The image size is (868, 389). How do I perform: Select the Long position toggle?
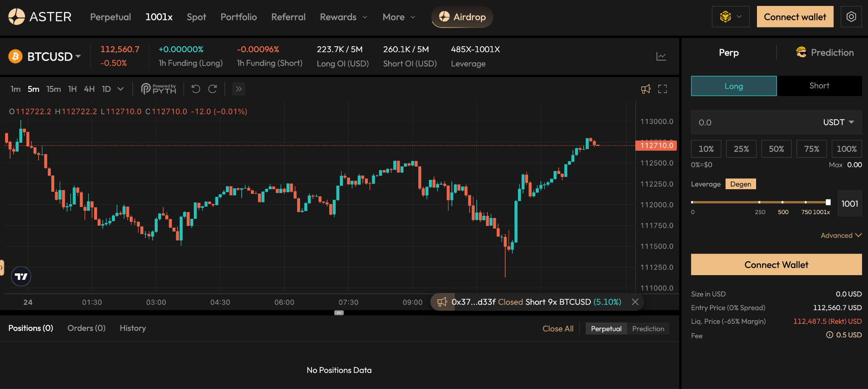point(734,86)
